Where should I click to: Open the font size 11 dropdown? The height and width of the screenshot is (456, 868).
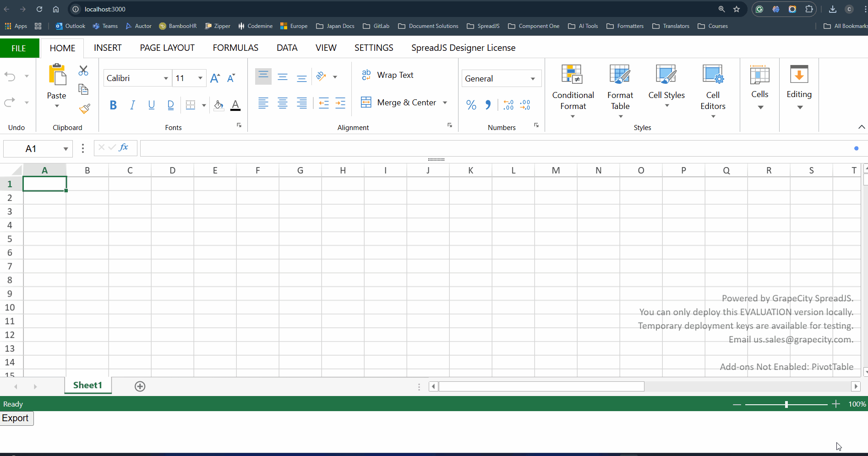coord(200,78)
